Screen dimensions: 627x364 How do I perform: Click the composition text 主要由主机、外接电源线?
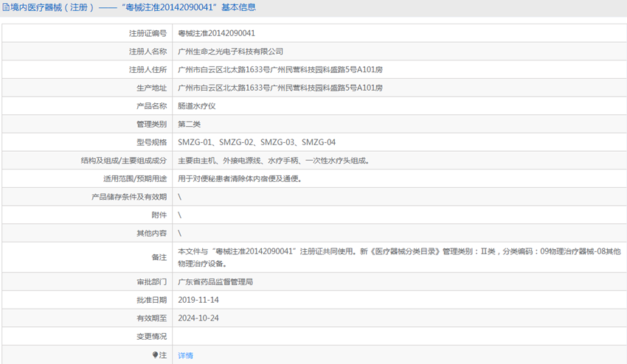tap(219, 161)
